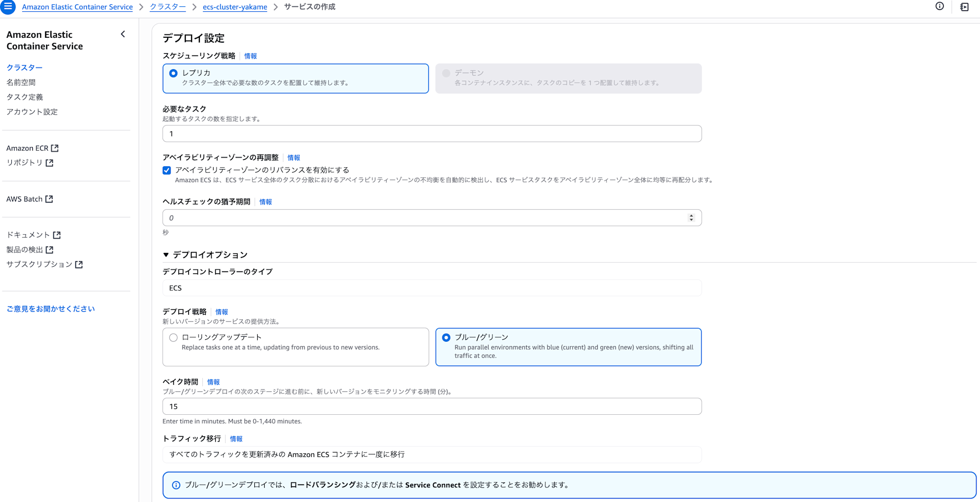Image resolution: width=980 pixels, height=502 pixels.
Task: Click the 必要なタスク input field
Action: point(432,134)
